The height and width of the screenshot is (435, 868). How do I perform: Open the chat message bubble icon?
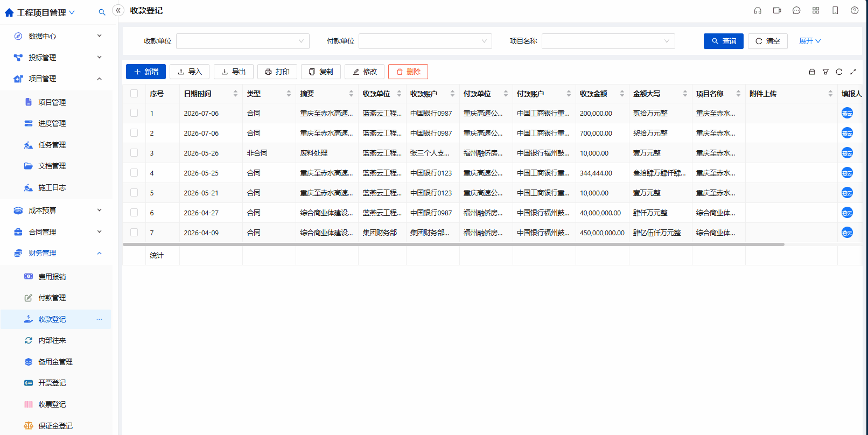[796, 10]
